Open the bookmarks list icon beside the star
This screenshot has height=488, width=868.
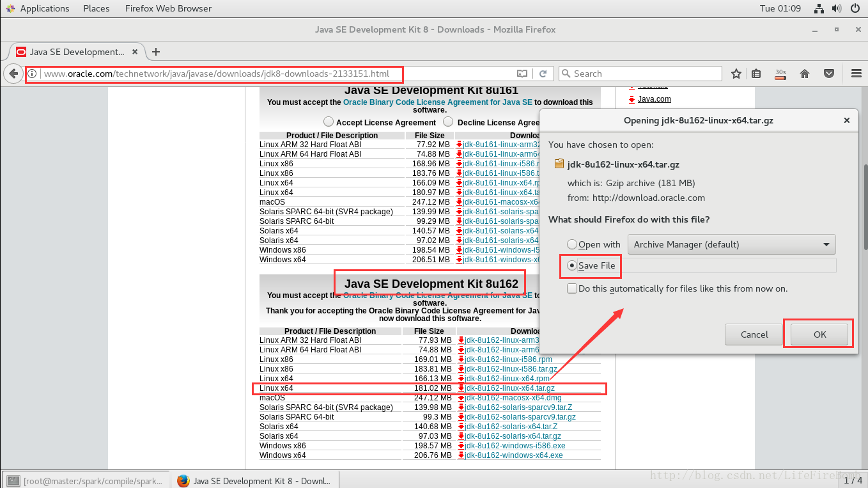[756, 74]
